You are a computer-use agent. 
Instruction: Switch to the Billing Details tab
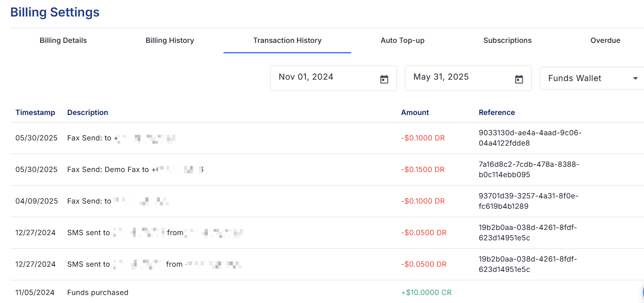pos(63,41)
